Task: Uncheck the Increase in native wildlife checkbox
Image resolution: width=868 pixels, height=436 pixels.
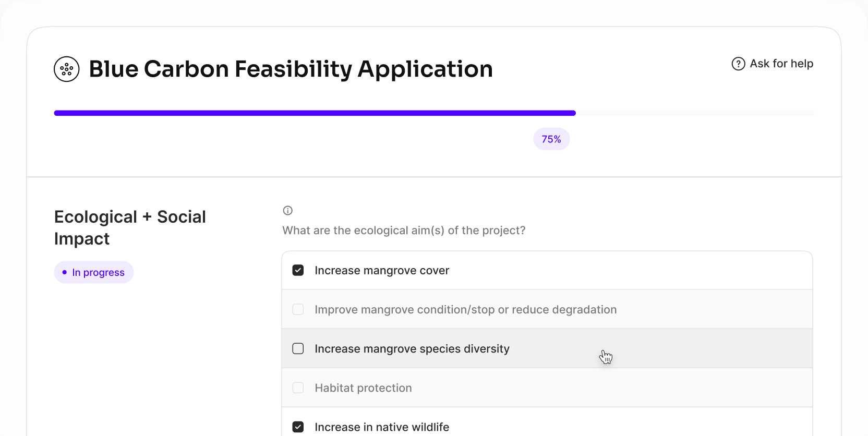Action: click(x=298, y=427)
